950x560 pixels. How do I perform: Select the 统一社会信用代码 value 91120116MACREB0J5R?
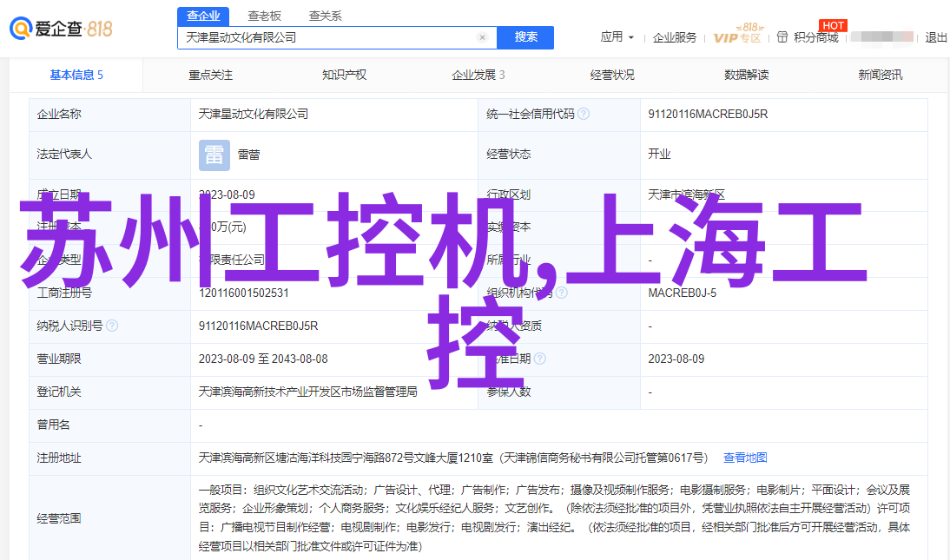pyautogui.click(x=708, y=114)
